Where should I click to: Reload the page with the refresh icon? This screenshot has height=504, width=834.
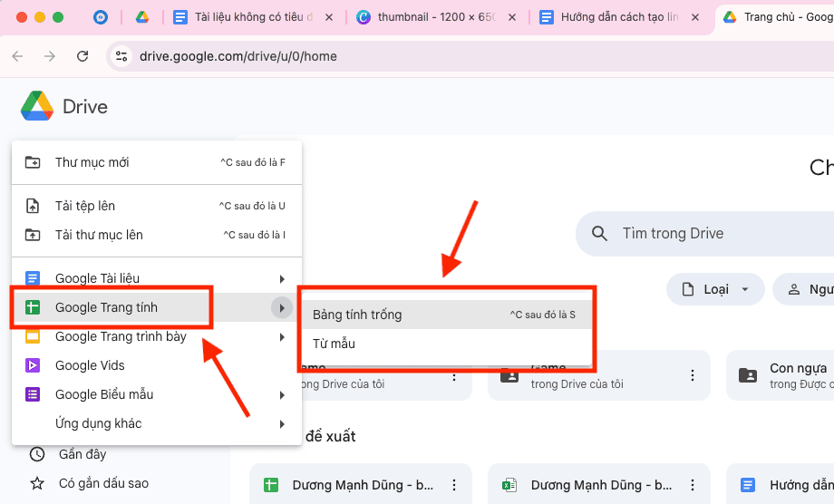point(82,56)
